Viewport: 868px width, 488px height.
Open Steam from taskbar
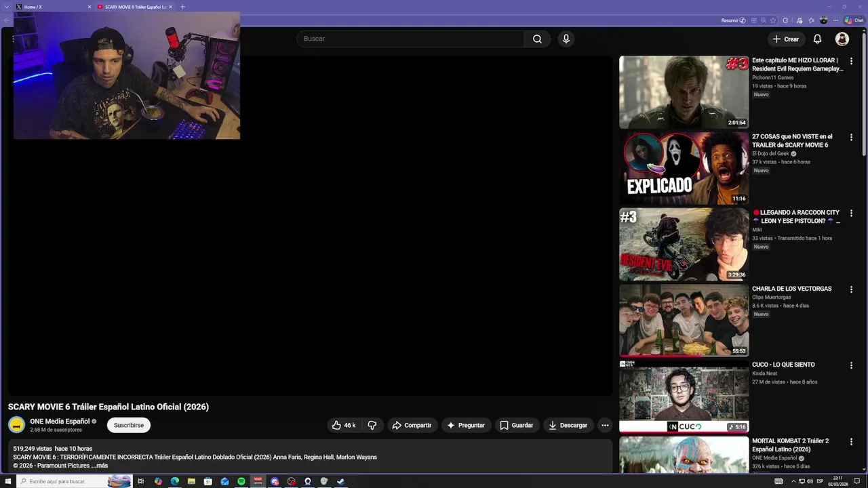340,481
